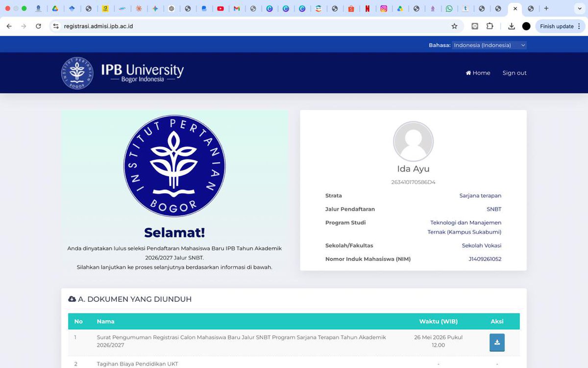
Task: Close the current active tab
Action: (x=515, y=8)
